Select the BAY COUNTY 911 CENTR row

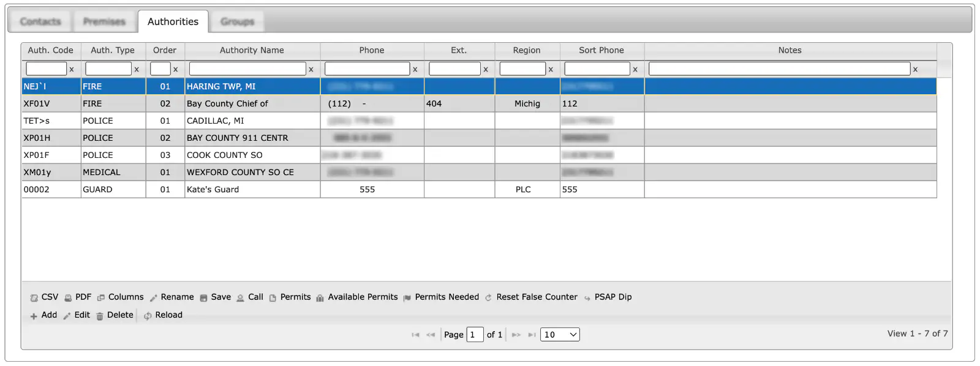click(x=479, y=138)
